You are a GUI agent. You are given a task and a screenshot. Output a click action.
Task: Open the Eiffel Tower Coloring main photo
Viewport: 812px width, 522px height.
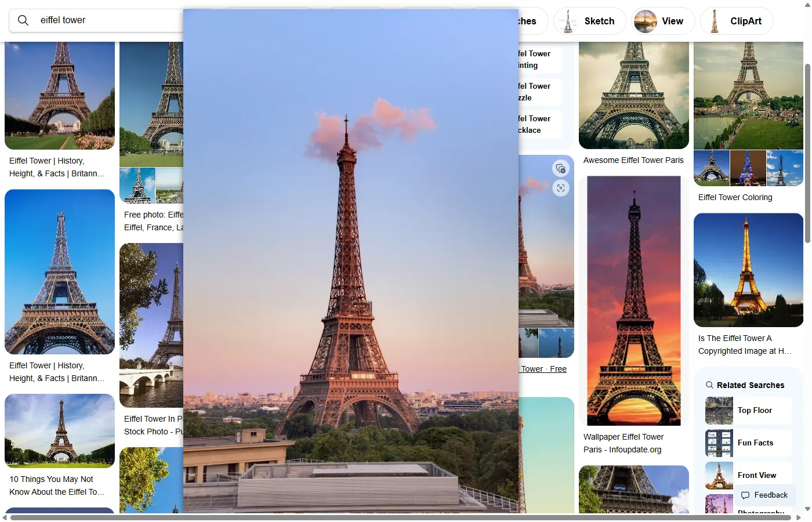pyautogui.click(x=748, y=96)
